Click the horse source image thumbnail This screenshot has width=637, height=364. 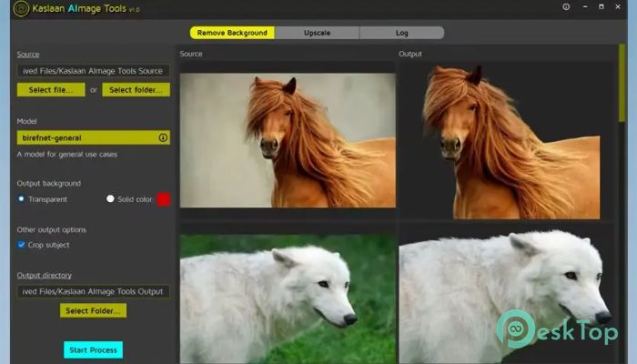[x=288, y=140]
